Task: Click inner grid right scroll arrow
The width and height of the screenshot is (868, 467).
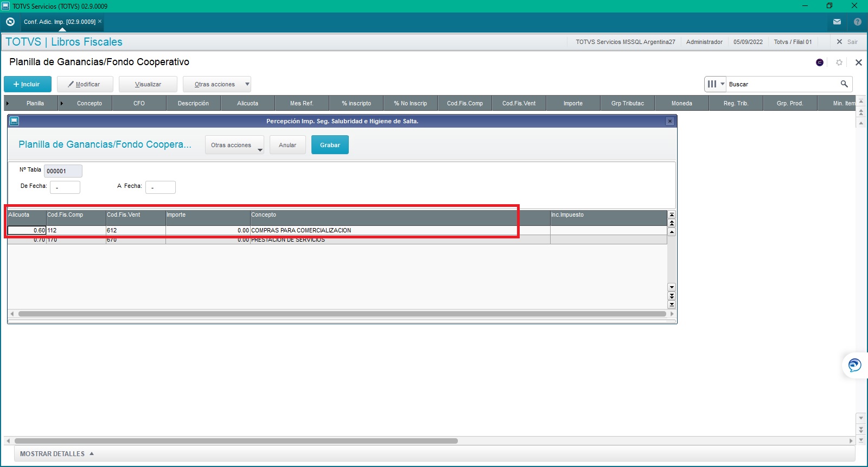Action: click(x=672, y=314)
